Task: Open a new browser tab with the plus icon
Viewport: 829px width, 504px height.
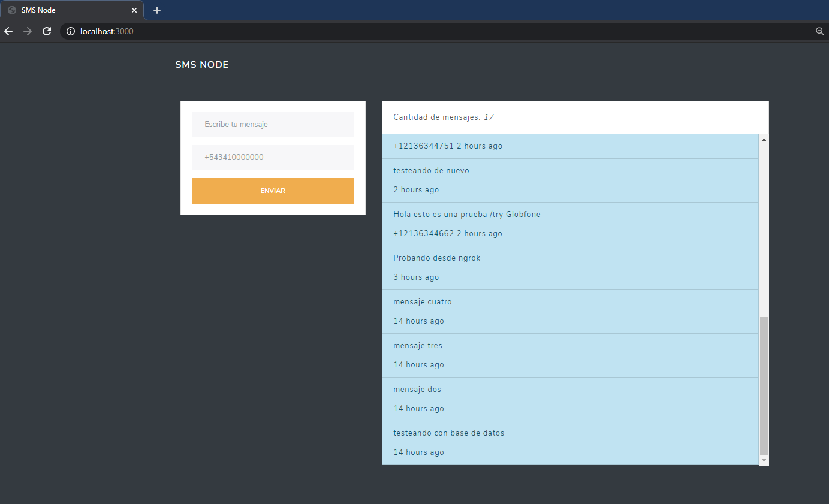Action: pos(156,10)
